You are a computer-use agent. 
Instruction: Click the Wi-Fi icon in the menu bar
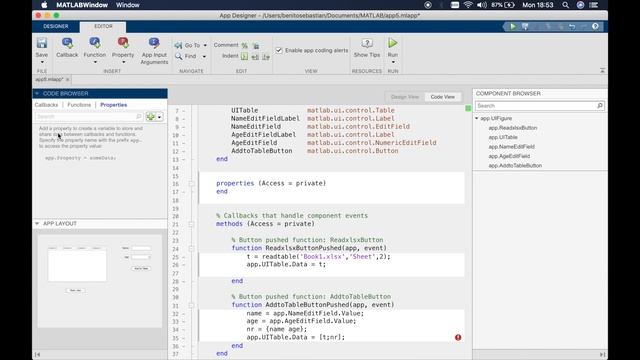(x=468, y=5)
